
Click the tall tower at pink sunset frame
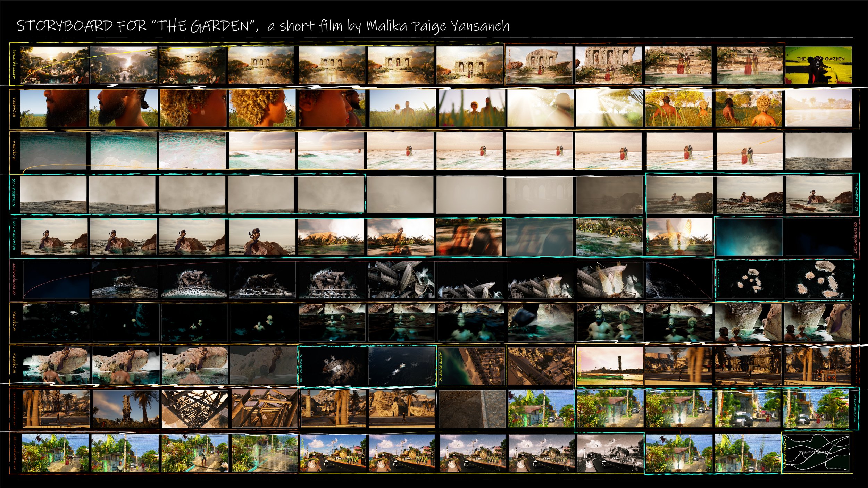[x=609, y=365]
